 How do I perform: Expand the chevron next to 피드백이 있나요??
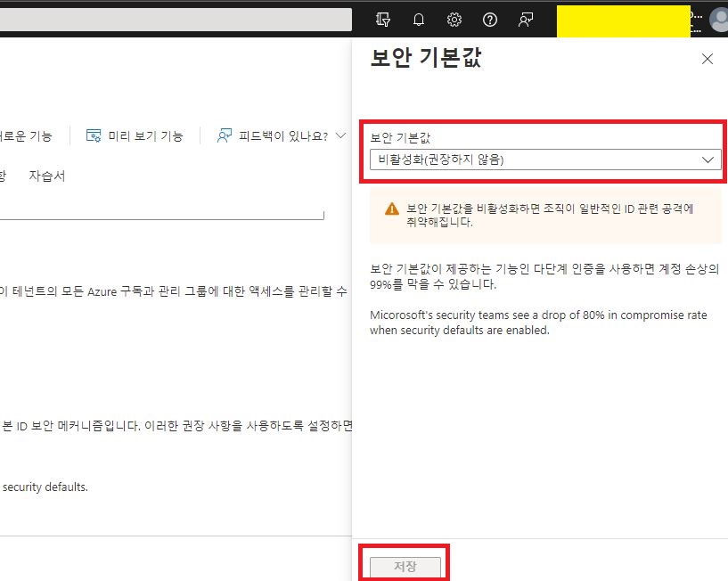tap(340, 135)
